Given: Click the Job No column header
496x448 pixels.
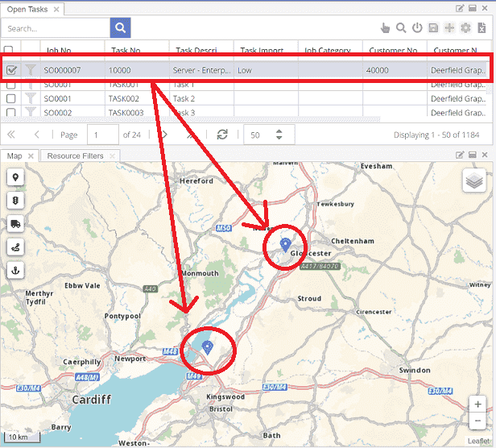Looking at the screenshot, I should pos(72,50).
